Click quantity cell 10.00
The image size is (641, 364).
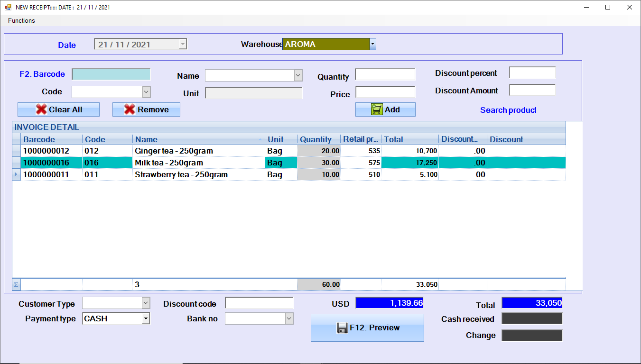click(319, 174)
